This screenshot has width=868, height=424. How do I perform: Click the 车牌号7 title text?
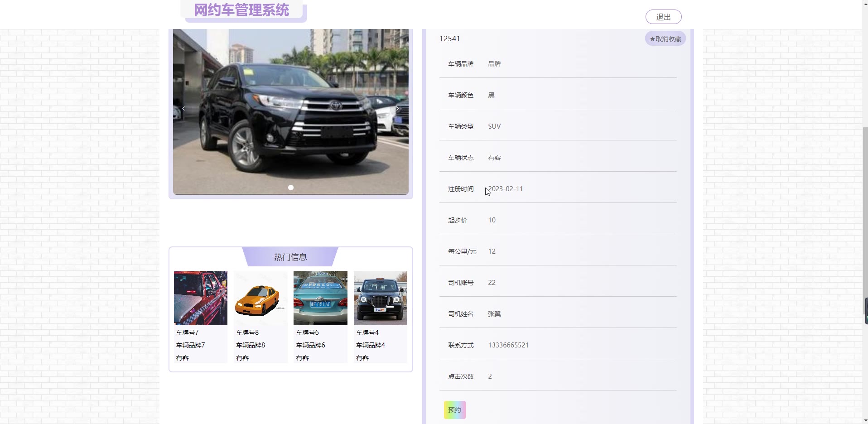[x=187, y=332]
